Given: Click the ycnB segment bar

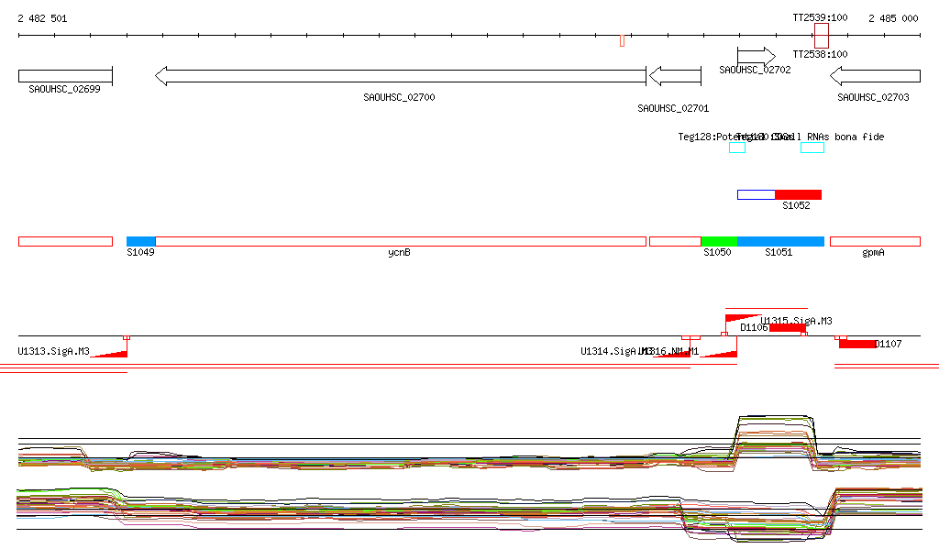Looking at the screenshot, I should [x=401, y=242].
